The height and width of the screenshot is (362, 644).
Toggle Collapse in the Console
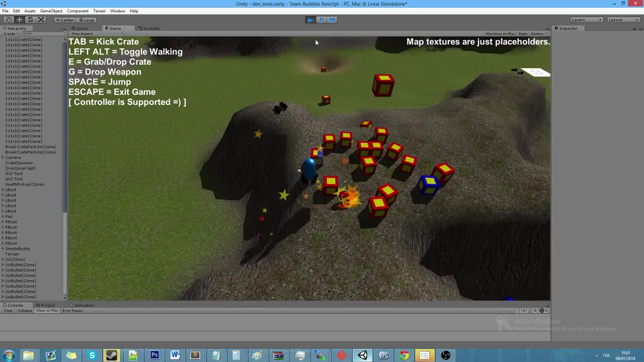(25, 310)
